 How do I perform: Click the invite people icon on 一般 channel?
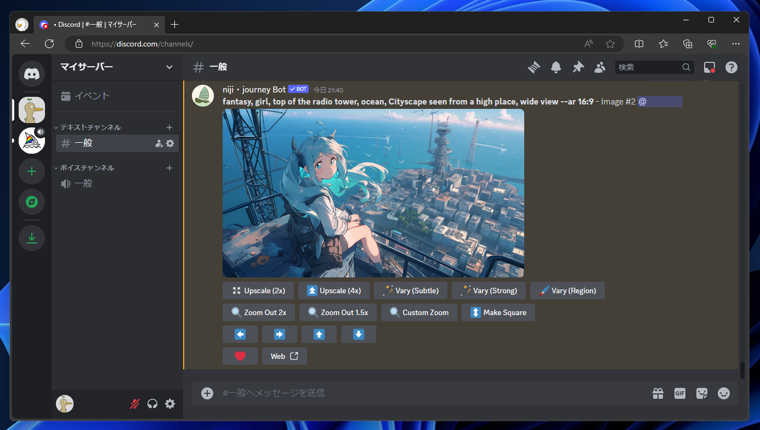(158, 143)
